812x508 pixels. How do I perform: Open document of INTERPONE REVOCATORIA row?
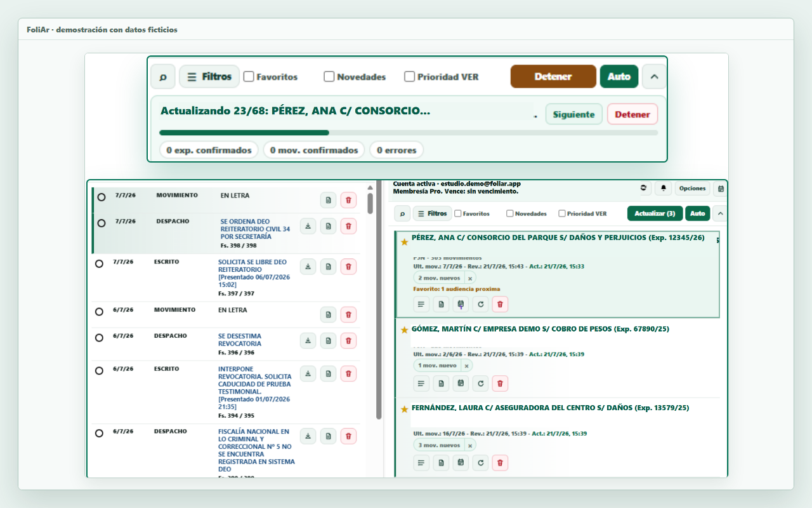coord(328,373)
